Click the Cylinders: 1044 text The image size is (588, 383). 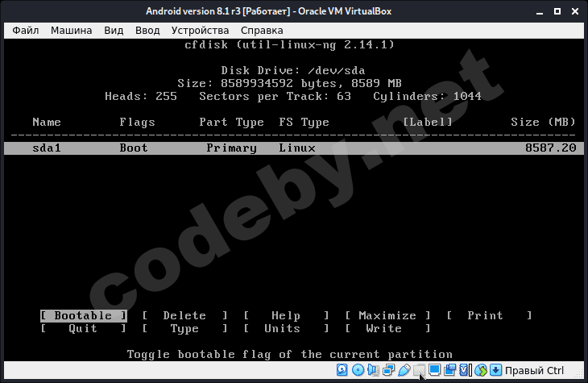pos(427,97)
